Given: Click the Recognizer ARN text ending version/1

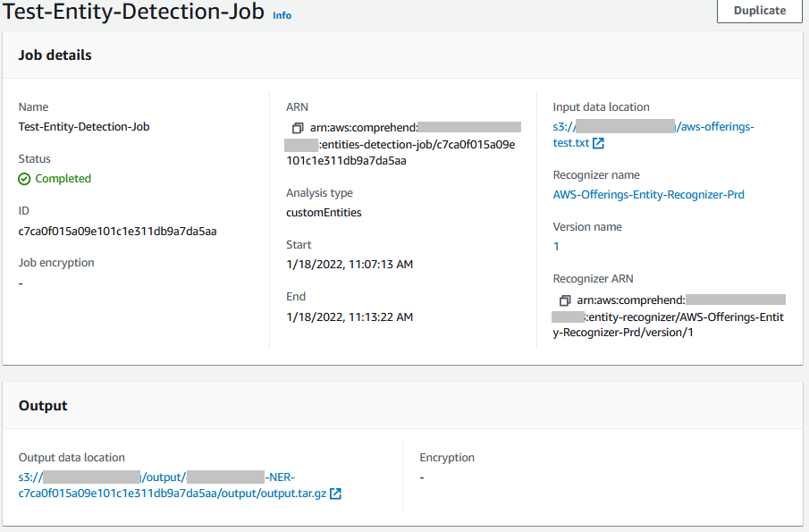Looking at the screenshot, I should point(669,317).
